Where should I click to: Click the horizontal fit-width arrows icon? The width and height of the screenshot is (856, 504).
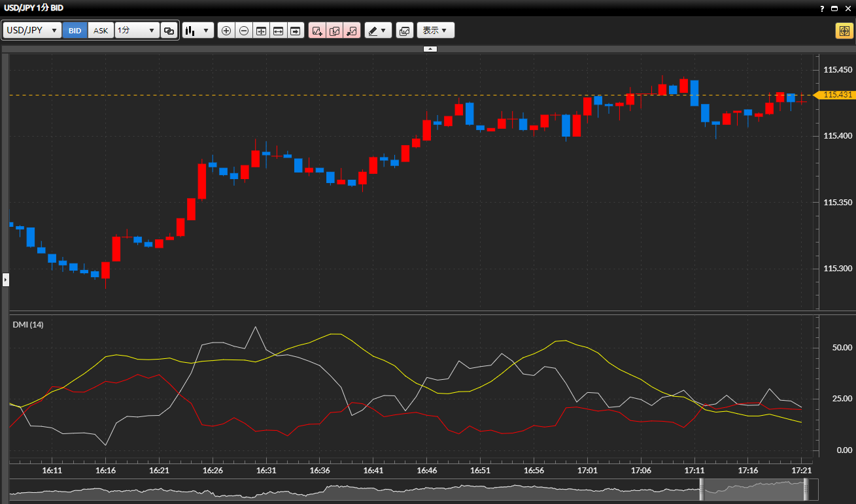279,31
